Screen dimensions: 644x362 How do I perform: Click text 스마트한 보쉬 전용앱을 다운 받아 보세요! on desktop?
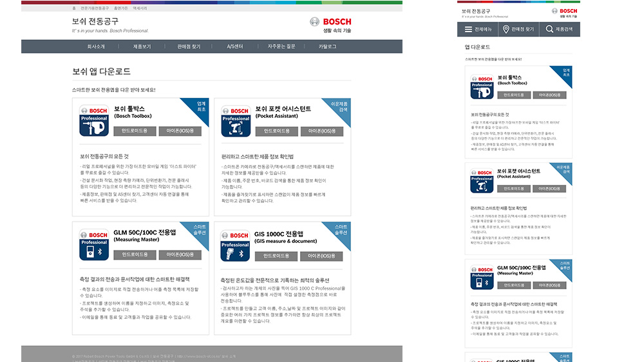pos(114,90)
